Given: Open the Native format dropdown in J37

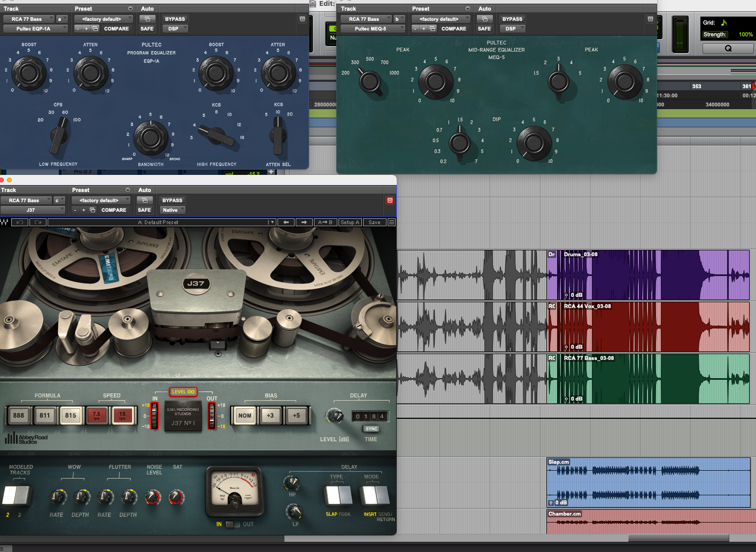Looking at the screenshot, I should point(172,210).
